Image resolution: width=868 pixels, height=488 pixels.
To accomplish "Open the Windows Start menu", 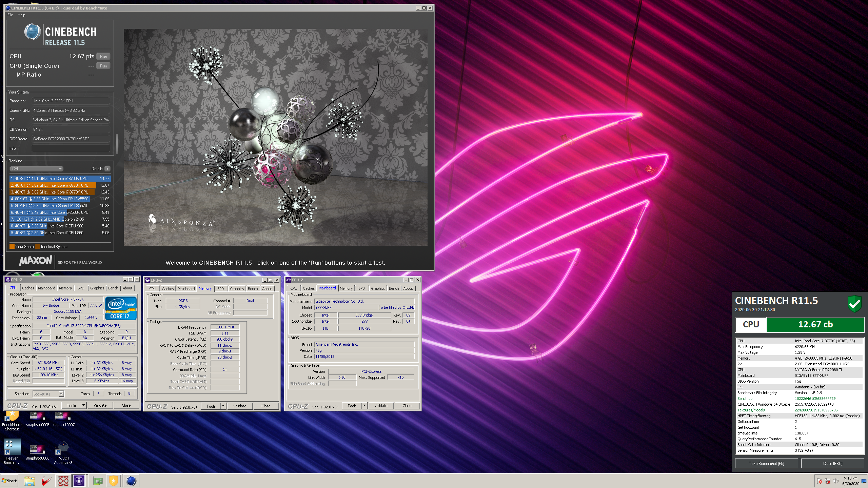I will [9, 481].
